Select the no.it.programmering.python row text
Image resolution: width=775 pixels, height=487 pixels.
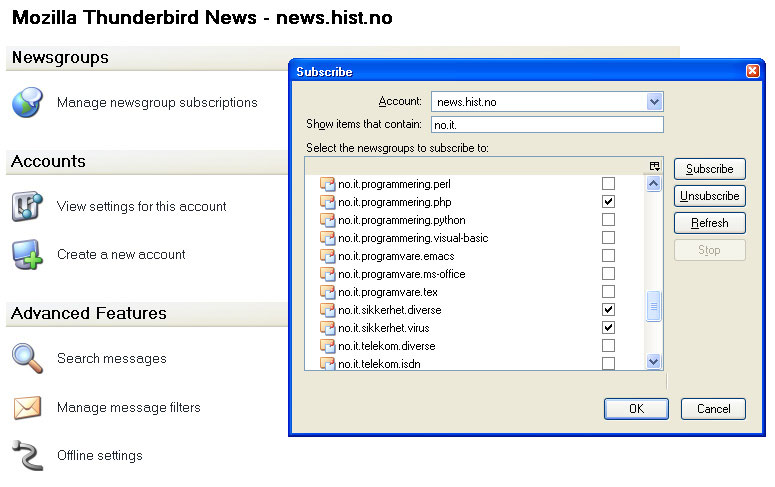402,220
